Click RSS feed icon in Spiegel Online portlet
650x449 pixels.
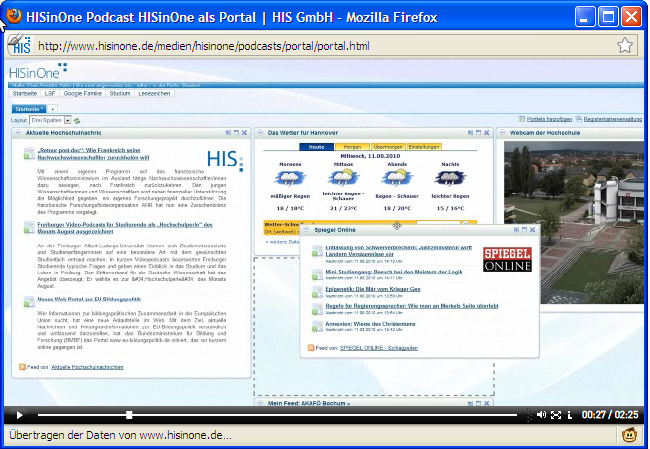(311, 348)
